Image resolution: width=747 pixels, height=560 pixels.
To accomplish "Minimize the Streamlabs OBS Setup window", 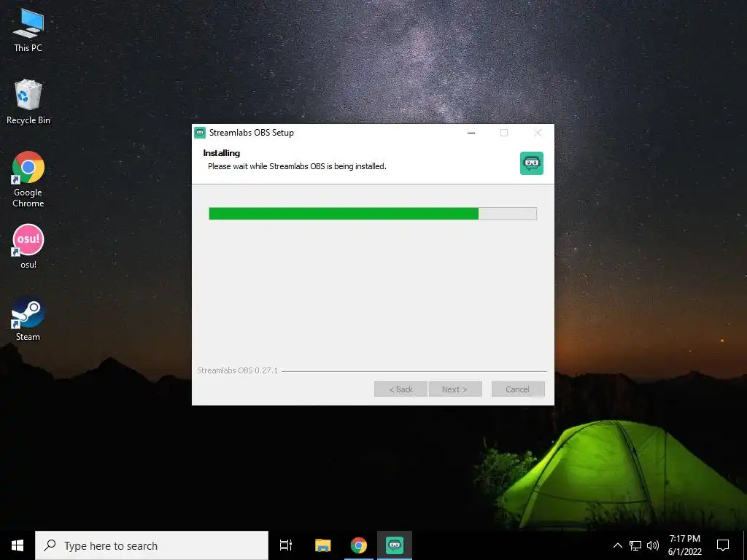I will pyautogui.click(x=471, y=133).
